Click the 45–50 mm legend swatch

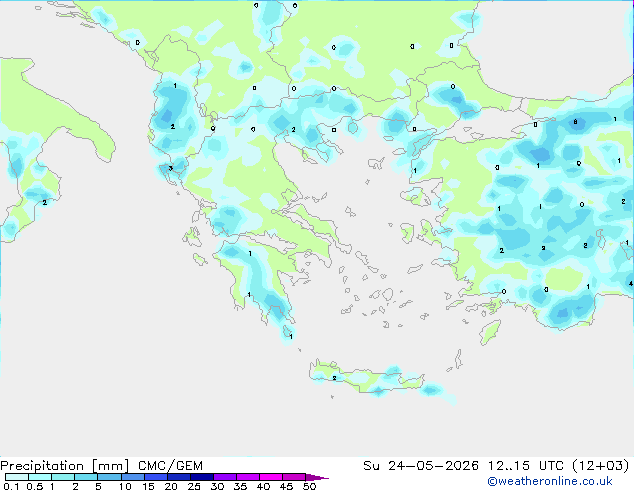294,477
